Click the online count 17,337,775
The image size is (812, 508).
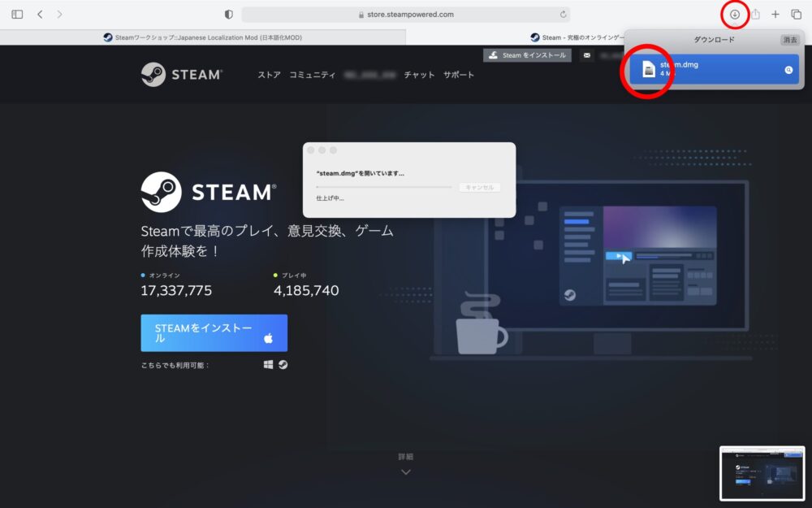coord(176,290)
